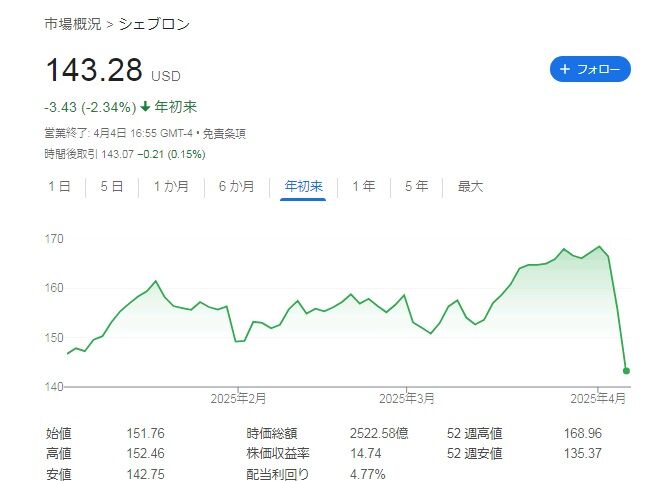Switch to the 1日 range tab

(x=60, y=186)
